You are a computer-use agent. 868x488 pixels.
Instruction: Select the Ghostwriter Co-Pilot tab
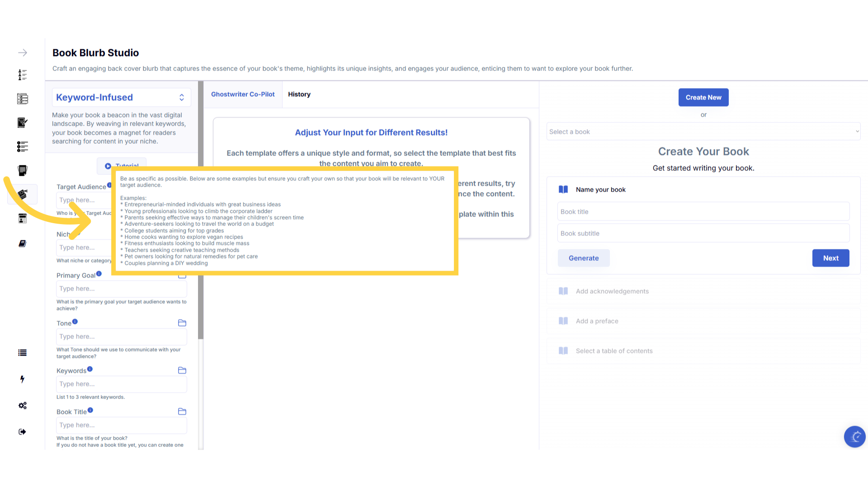pyautogui.click(x=243, y=94)
